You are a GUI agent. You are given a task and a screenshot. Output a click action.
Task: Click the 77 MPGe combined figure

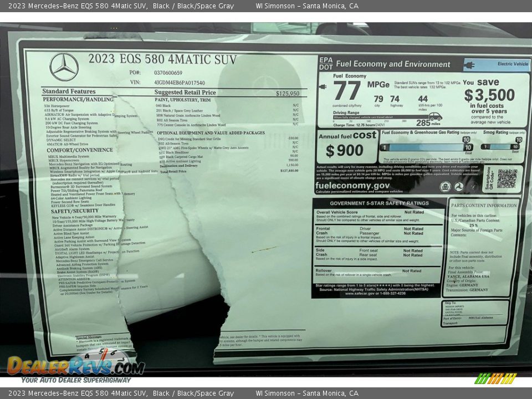pyautogui.click(x=347, y=90)
